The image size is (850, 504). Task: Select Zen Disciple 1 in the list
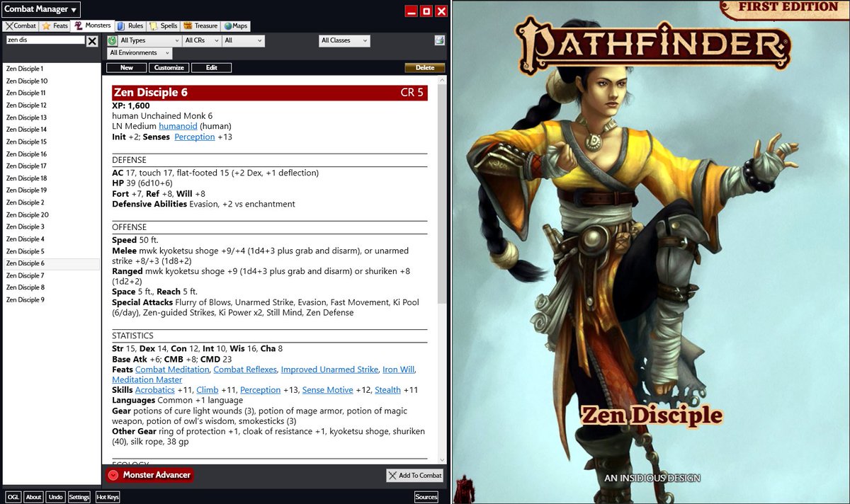52,69
